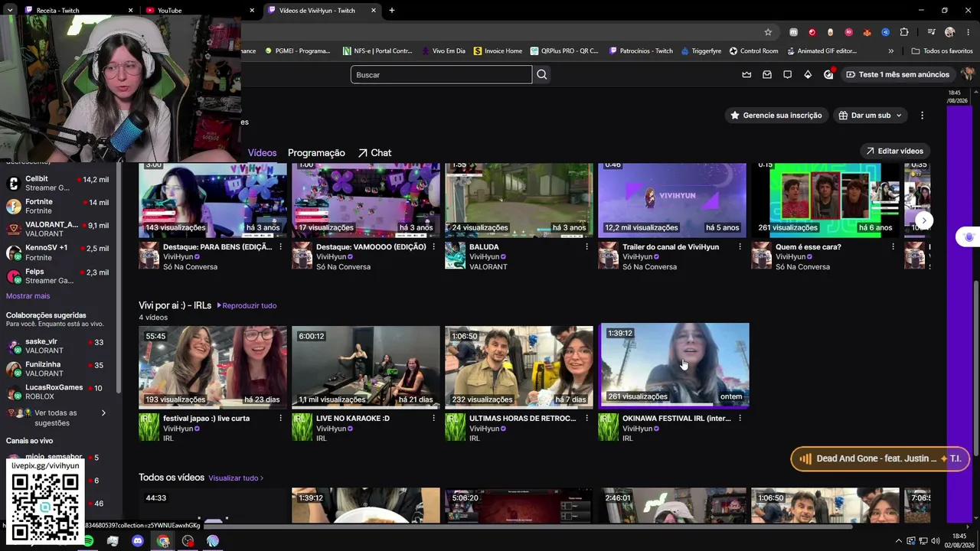The height and width of the screenshot is (551, 980).
Task: Play the 'LIVE NO KARAOKE' video thumbnail
Action: coord(366,367)
